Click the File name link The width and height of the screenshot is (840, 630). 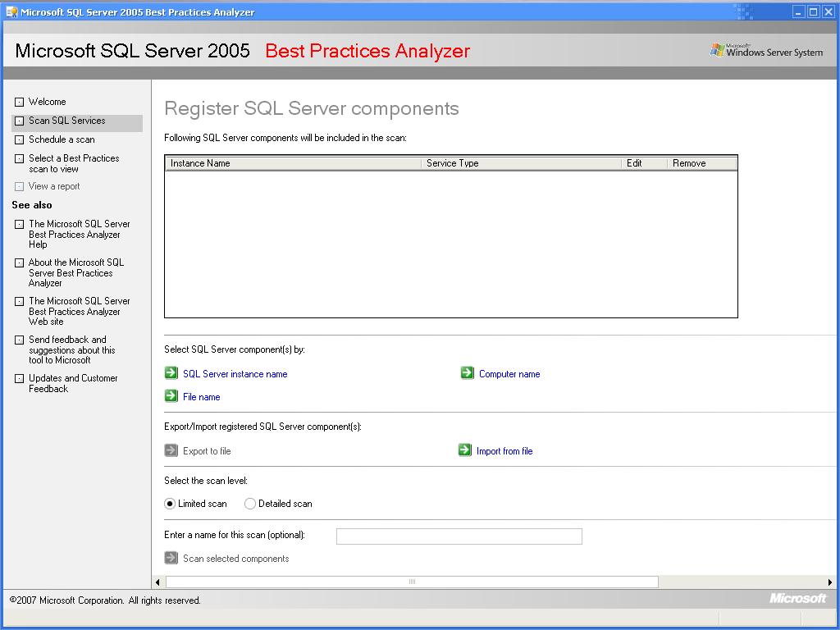(x=202, y=397)
